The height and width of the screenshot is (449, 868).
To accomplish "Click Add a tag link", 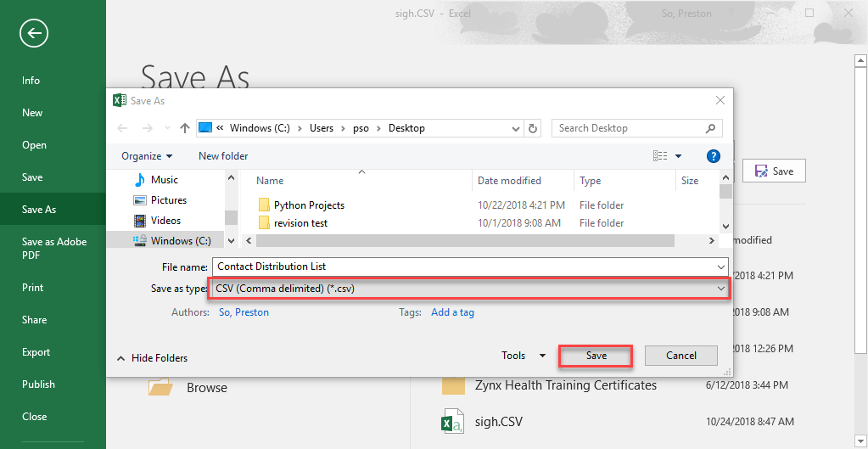I will [x=452, y=312].
